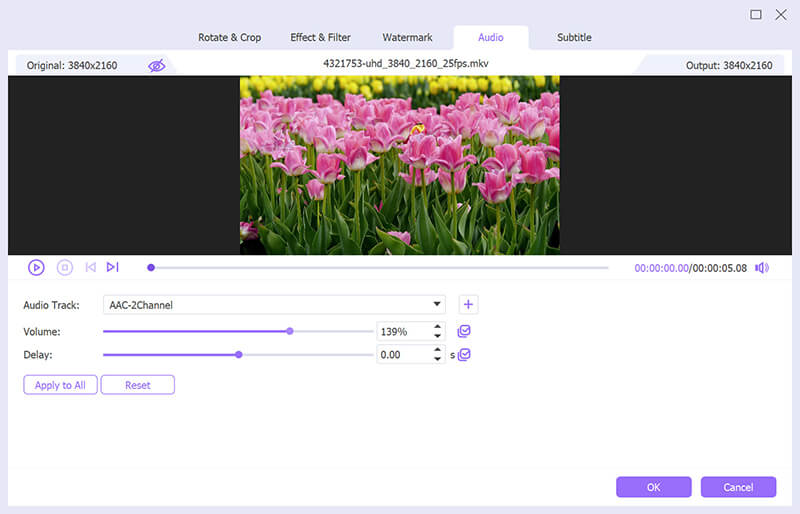Mute the preview speaker icon
The height and width of the screenshot is (514, 800).
[762, 268]
